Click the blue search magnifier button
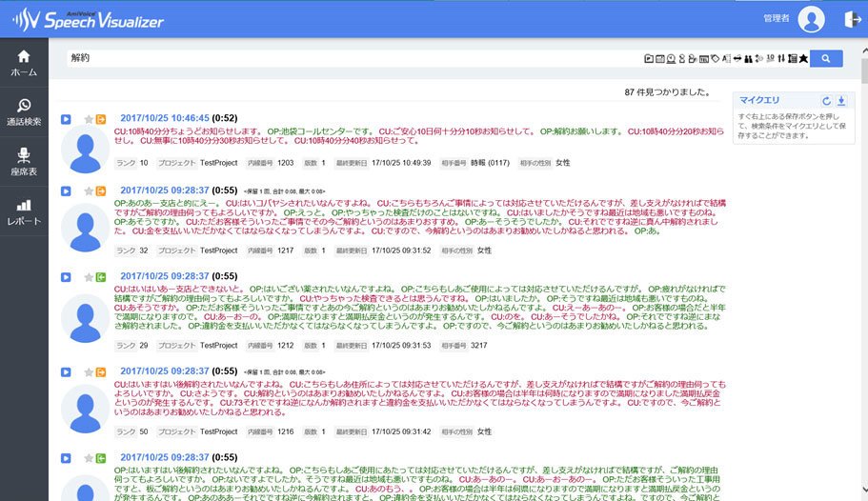 coord(826,58)
